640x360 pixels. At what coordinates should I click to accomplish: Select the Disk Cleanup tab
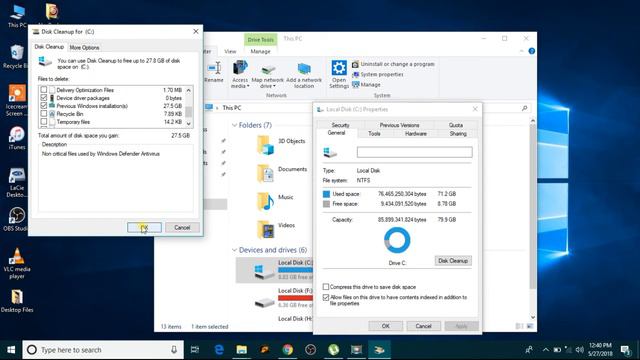click(49, 47)
